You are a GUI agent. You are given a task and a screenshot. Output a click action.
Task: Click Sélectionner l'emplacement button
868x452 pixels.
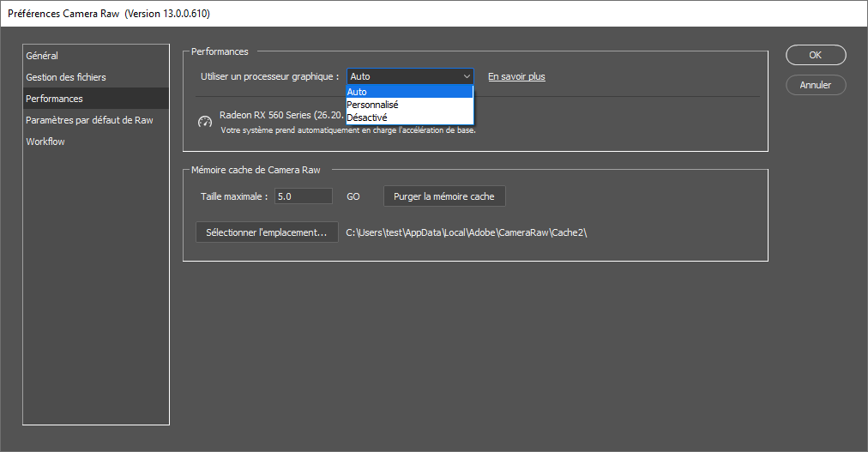(x=267, y=232)
